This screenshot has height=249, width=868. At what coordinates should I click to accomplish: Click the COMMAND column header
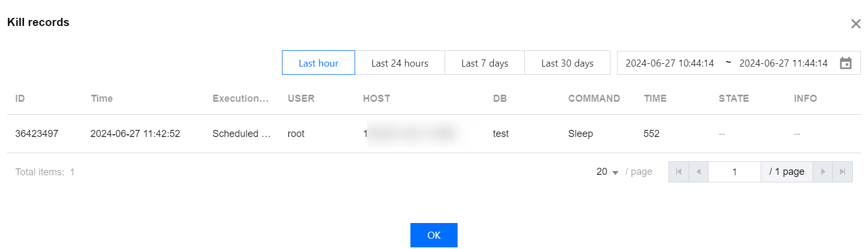(594, 99)
